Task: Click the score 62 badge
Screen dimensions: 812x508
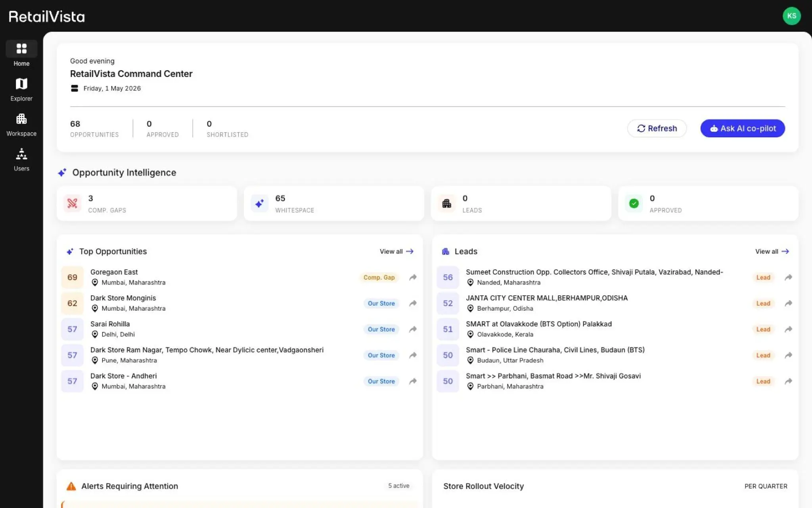Action: (x=72, y=303)
